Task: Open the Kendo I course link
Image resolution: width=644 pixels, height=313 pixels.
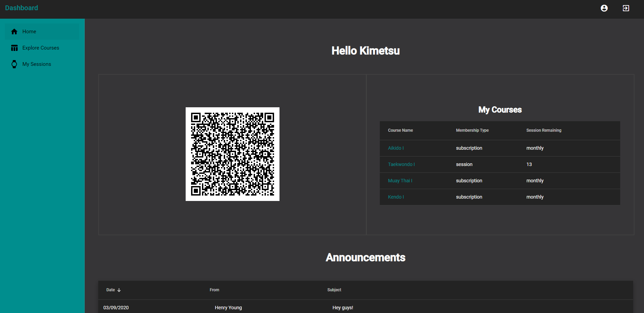Action: pyautogui.click(x=396, y=197)
